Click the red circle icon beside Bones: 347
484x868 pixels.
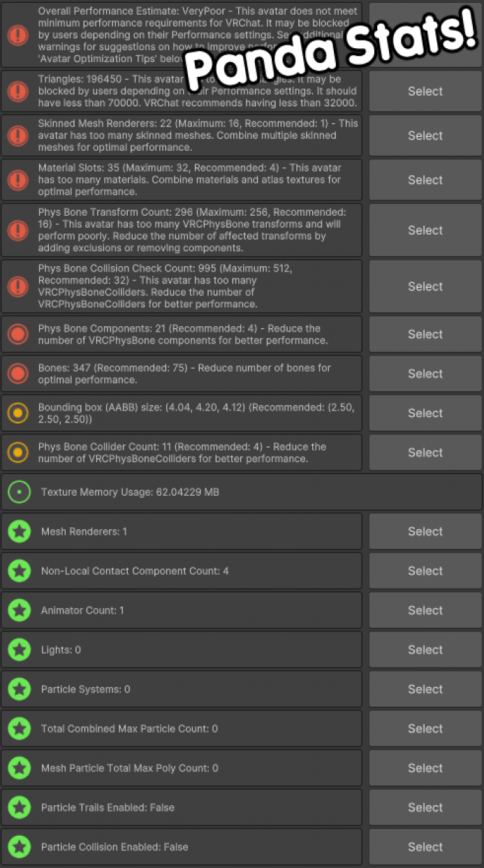pyautogui.click(x=18, y=374)
